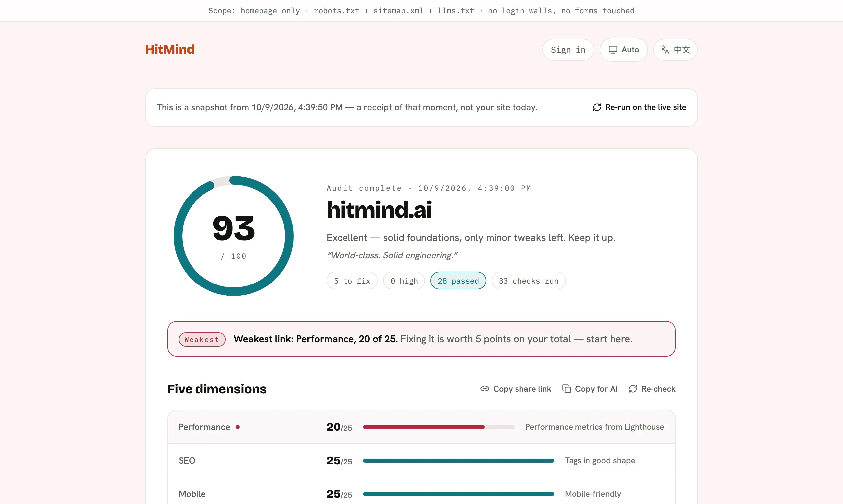Image resolution: width=843 pixels, height=504 pixels.
Task: Click Copy for AI
Action: (590, 389)
